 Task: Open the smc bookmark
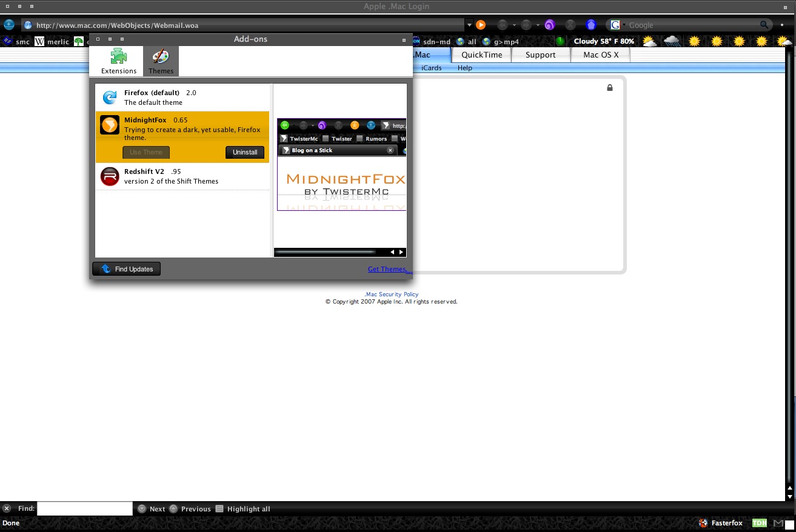tap(16, 42)
